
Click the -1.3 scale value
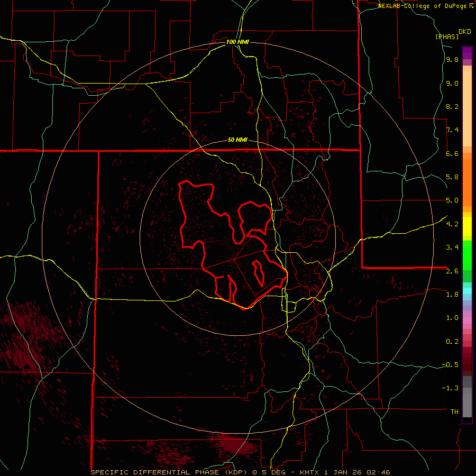pyautogui.click(x=450, y=388)
